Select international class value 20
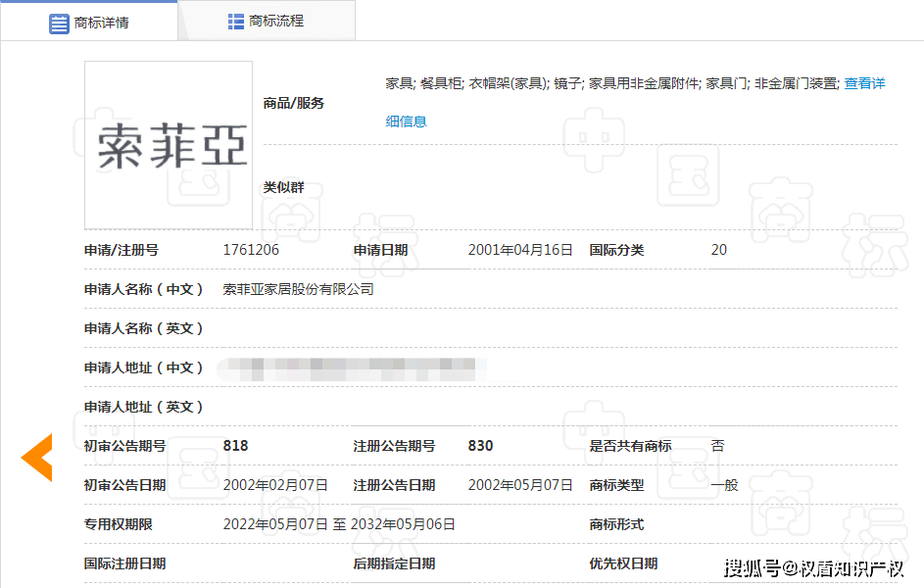Screen dimensions: 924x588 tap(719, 250)
